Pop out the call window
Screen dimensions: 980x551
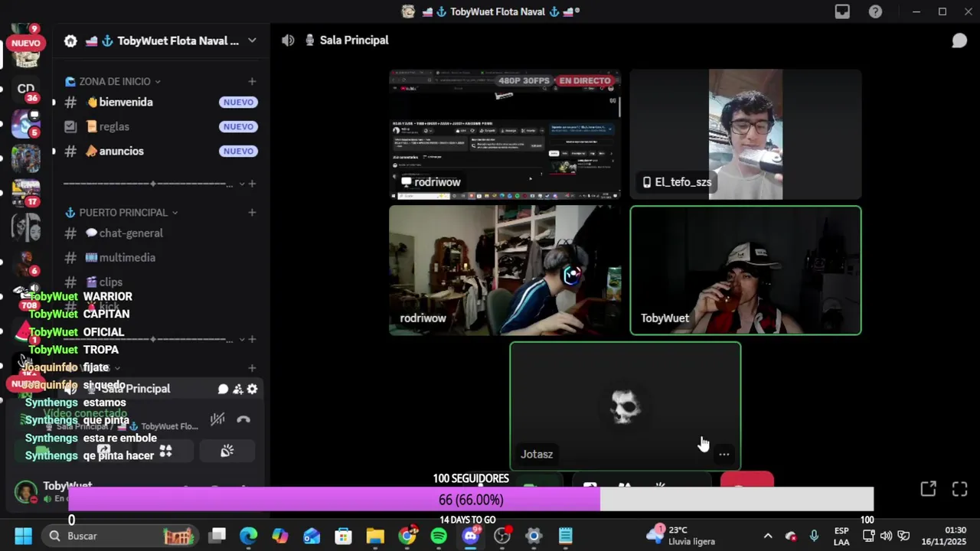coord(928,489)
